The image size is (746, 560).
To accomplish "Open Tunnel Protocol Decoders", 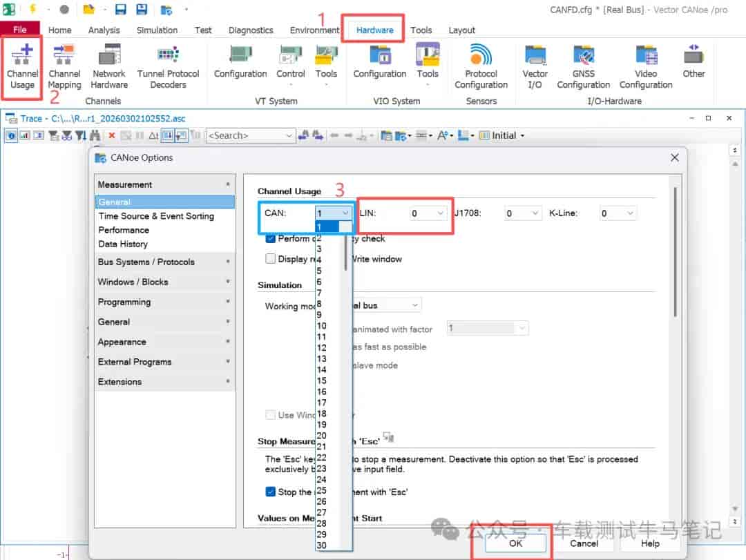I will tap(168, 66).
